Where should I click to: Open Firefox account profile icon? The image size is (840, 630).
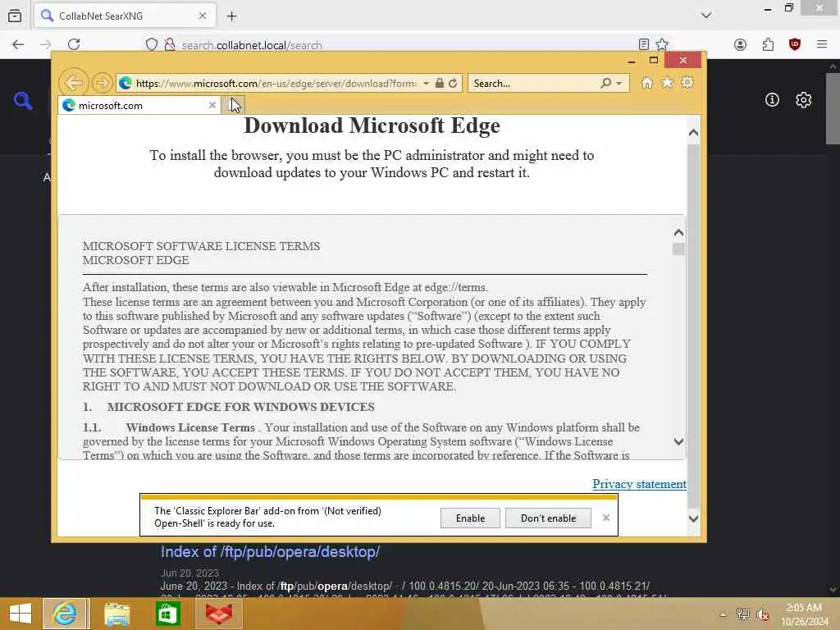(x=741, y=44)
